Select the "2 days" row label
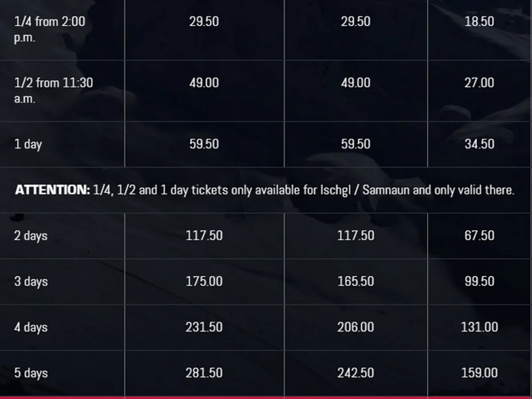This screenshot has height=399, width=532. (31, 235)
